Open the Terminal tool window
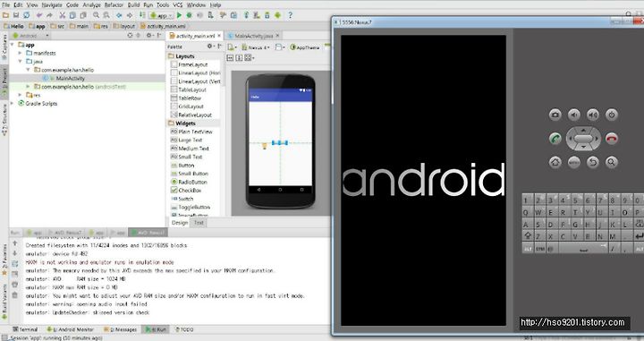The width and height of the screenshot is (644, 341). (x=25, y=329)
